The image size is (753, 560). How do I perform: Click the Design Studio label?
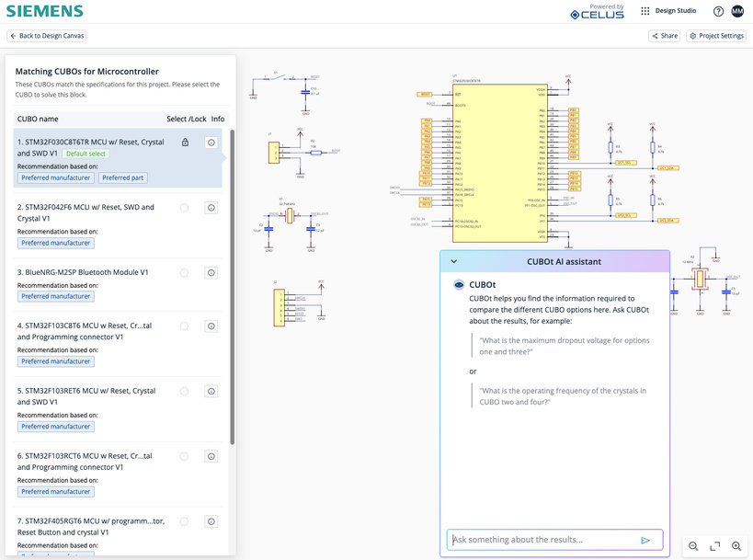click(675, 10)
